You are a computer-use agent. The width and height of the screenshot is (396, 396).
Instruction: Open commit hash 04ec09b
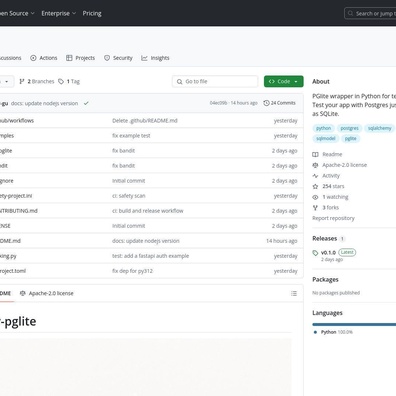(x=218, y=103)
